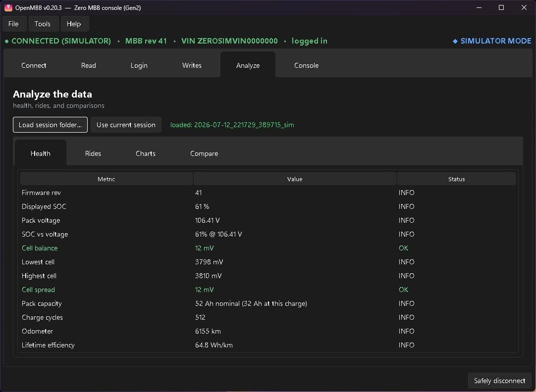Click the Analyze the data heading

click(x=53, y=94)
